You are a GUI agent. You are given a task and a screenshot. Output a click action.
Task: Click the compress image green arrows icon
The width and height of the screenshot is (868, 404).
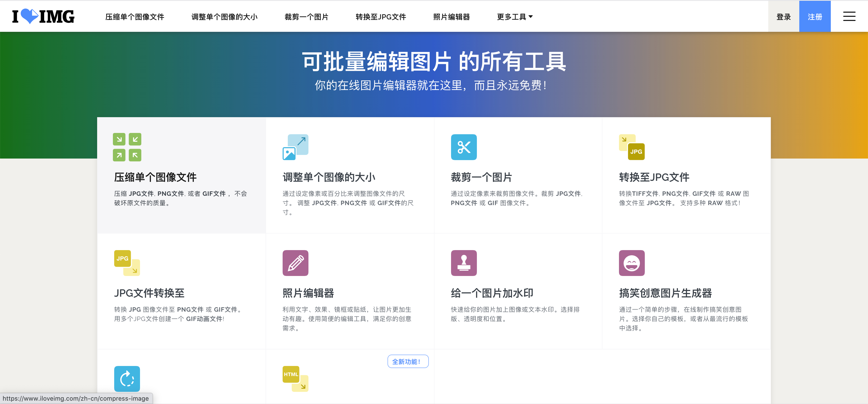(127, 147)
